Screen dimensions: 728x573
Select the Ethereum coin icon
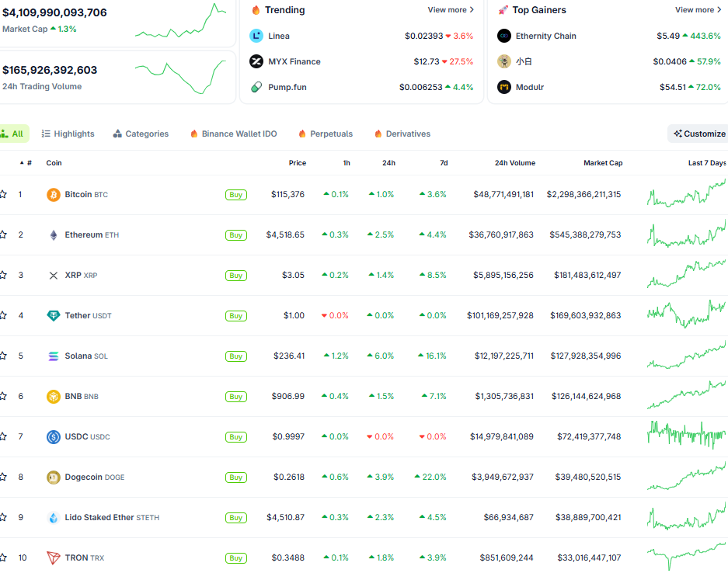pyautogui.click(x=53, y=234)
